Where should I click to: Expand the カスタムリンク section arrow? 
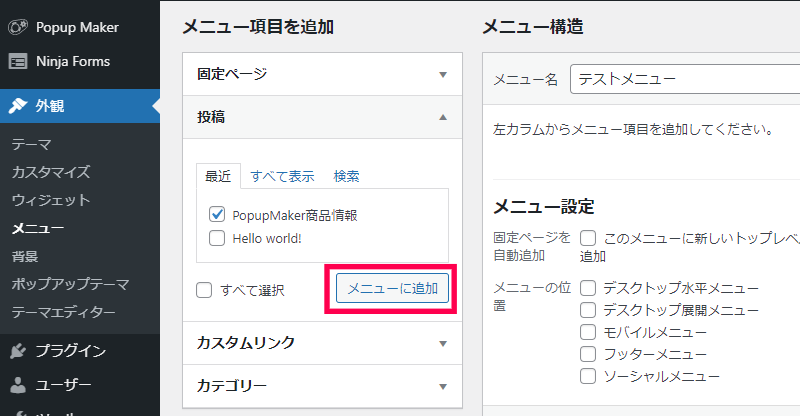[x=443, y=344]
